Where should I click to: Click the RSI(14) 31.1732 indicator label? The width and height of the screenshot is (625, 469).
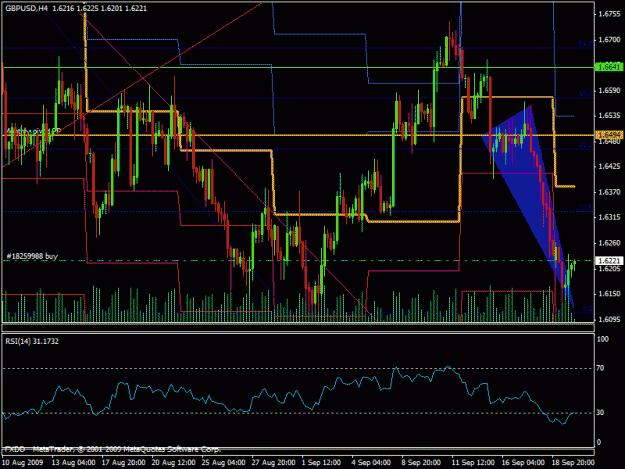tap(32, 341)
